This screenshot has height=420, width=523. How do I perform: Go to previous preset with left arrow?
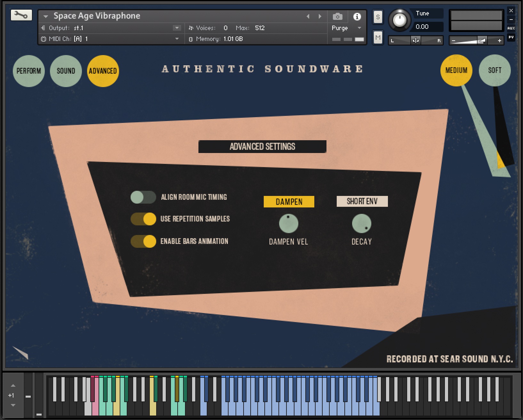coord(308,16)
